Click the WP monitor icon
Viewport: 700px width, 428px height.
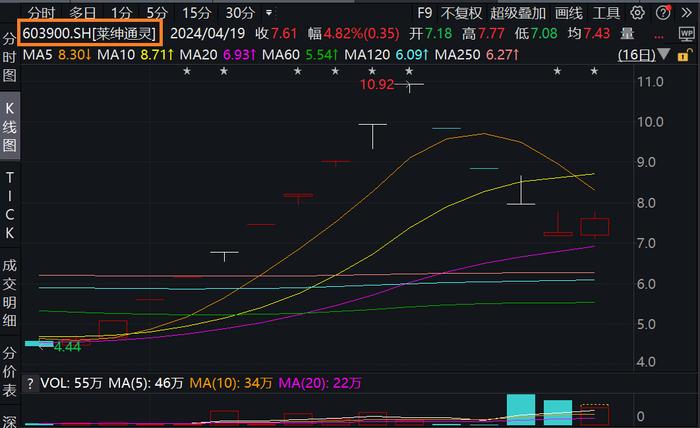686,34
